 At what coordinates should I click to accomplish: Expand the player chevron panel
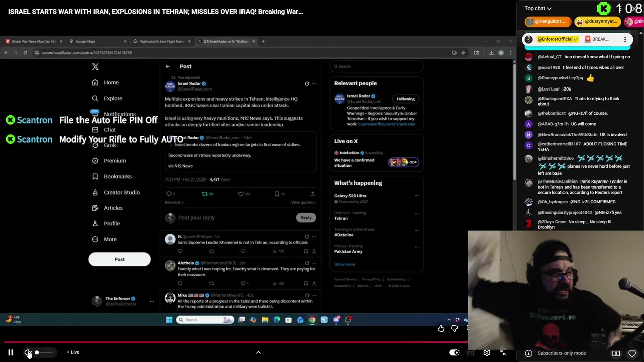[258, 352]
